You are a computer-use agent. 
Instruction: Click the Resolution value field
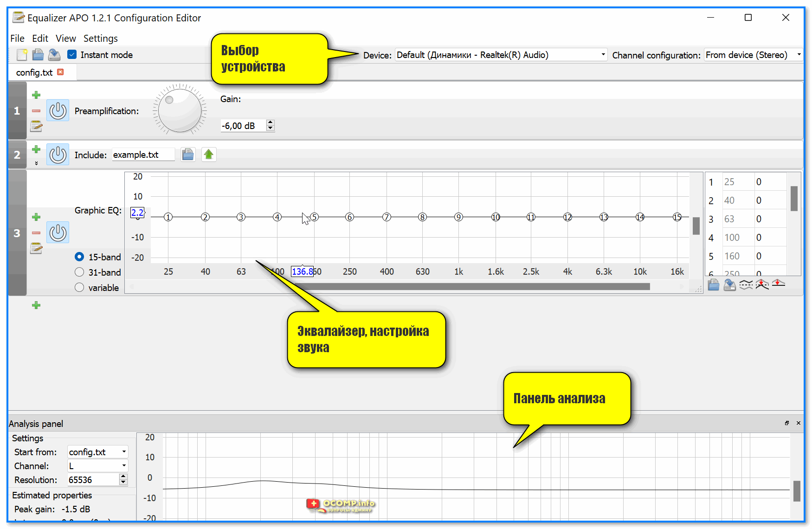(x=93, y=480)
